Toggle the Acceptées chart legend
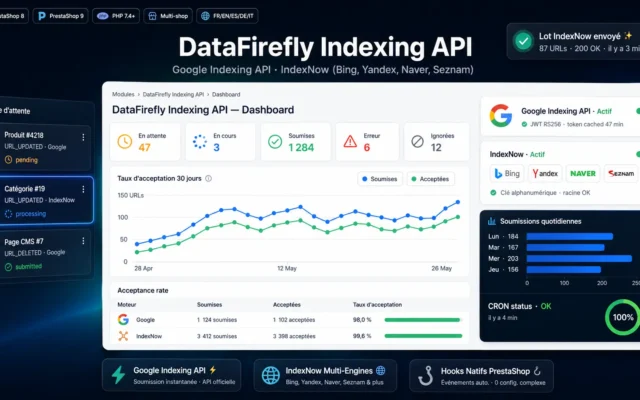The width and height of the screenshot is (640, 400). click(x=431, y=179)
